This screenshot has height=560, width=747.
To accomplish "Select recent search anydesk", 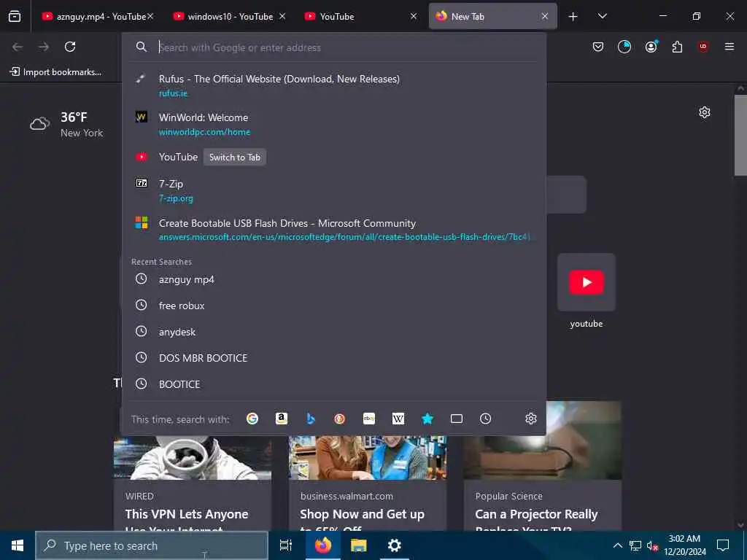I will (333, 332).
